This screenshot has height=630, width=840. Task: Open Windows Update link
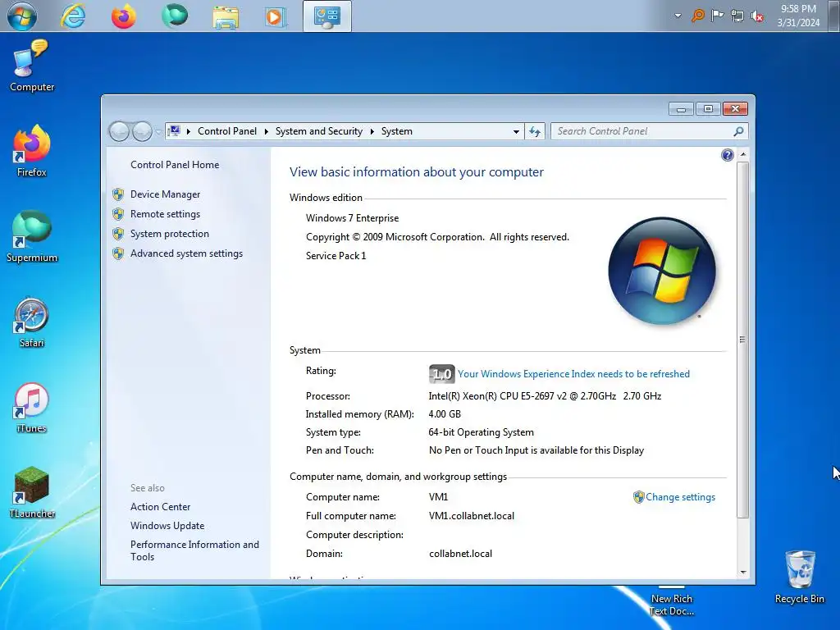point(167,526)
